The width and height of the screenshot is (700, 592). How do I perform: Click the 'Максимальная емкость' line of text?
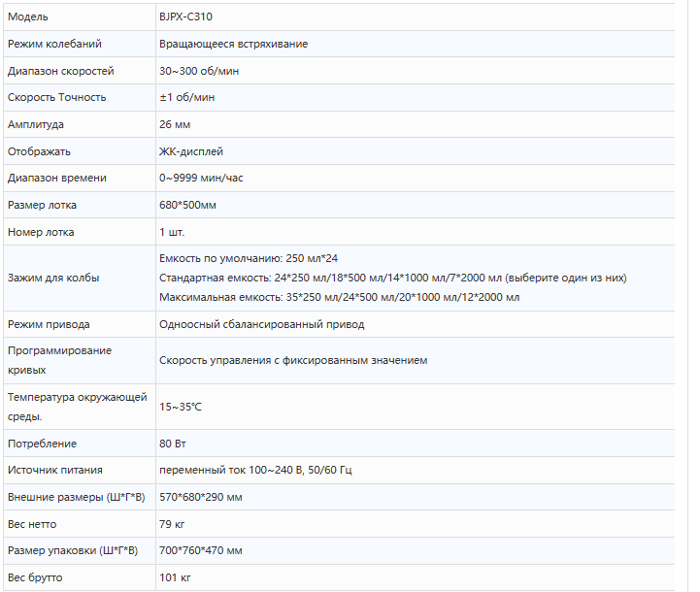point(339,297)
